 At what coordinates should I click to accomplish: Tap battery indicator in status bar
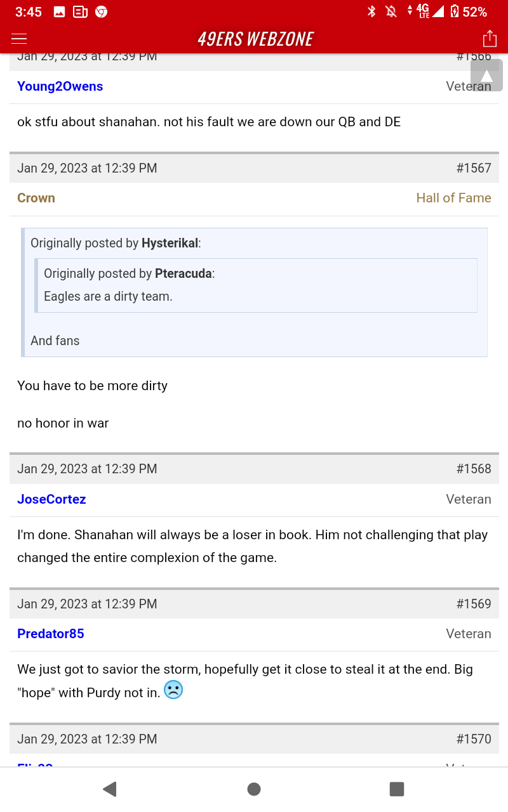pyautogui.click(x=455, y=11)
